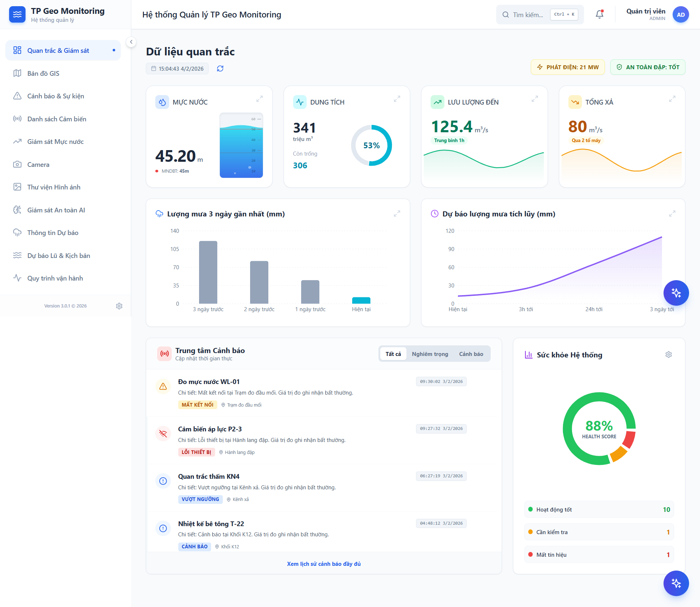The height and width of the screenshot is (607, 700).
Task: Click the refresh data icon beside timestamp
Action: (220, 68)
